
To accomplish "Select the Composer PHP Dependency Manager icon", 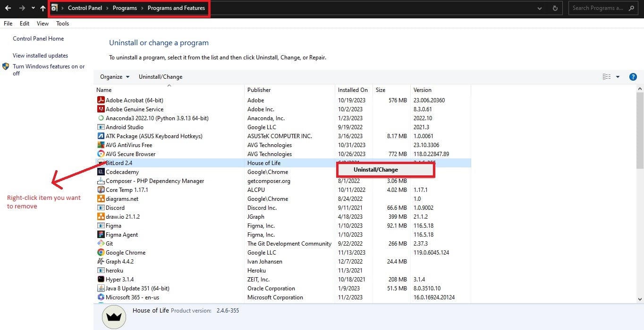I will (x=101, y=181).
